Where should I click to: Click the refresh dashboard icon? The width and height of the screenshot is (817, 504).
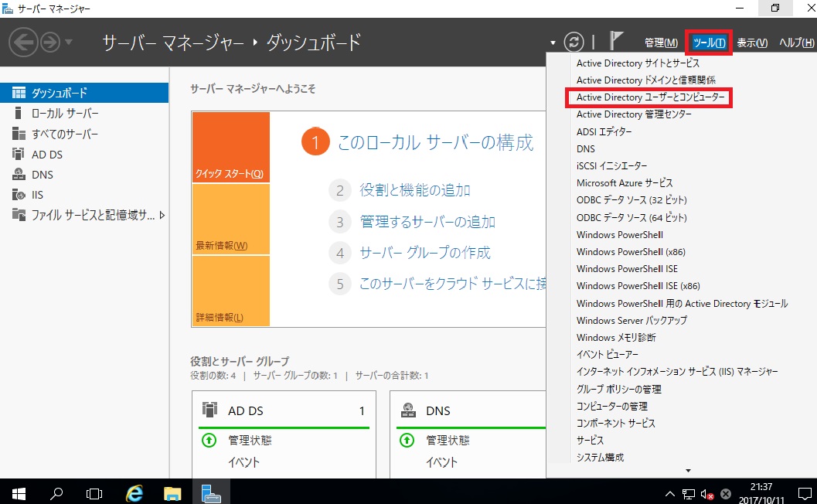pyautogui.click(x=574, y=42)
